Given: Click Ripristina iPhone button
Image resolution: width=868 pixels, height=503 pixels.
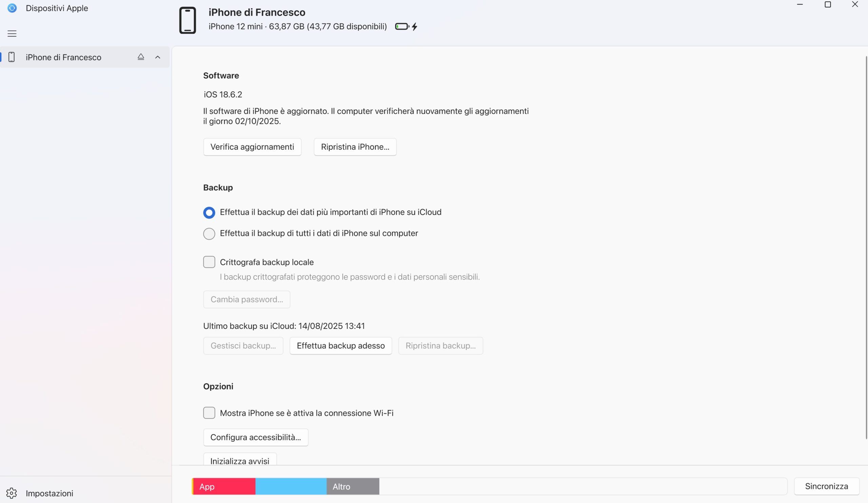Looking at the screenshot, I should pyautogui.click(x=355, y=147).
